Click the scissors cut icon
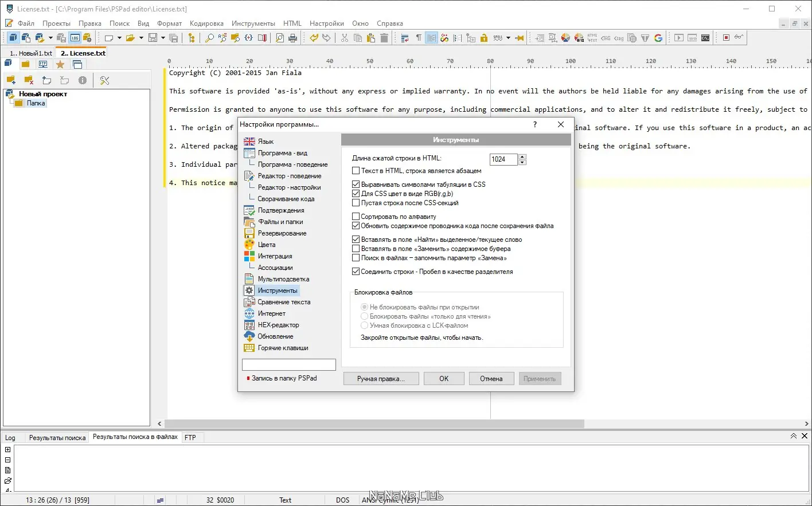Screen dimensions: 812x506 pyautogui.click(x=345, y=38)
